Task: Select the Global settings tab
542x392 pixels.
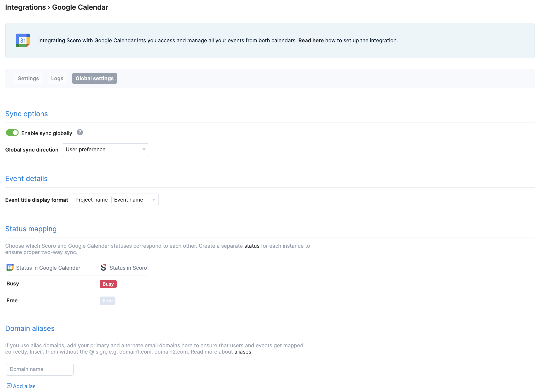Action: click(95, 78)
